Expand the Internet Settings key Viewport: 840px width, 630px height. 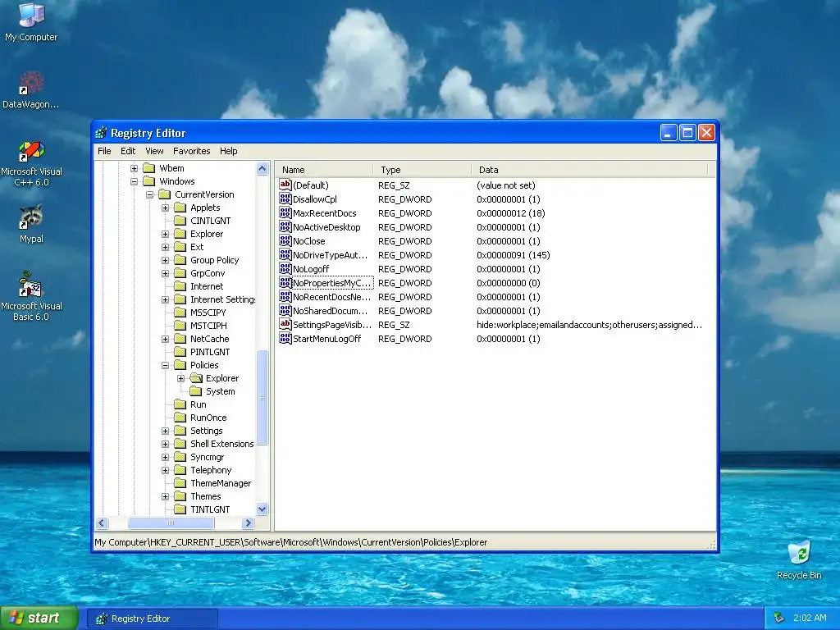[165, 299]
